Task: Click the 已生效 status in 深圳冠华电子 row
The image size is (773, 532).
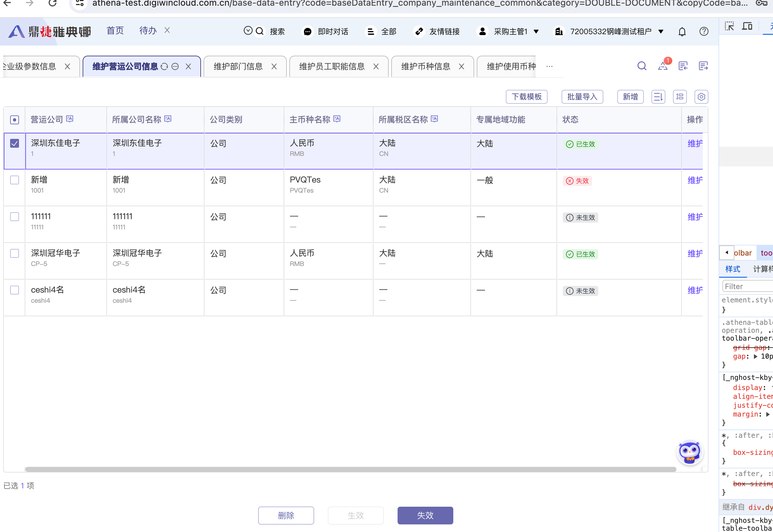Action: (580, 254)
